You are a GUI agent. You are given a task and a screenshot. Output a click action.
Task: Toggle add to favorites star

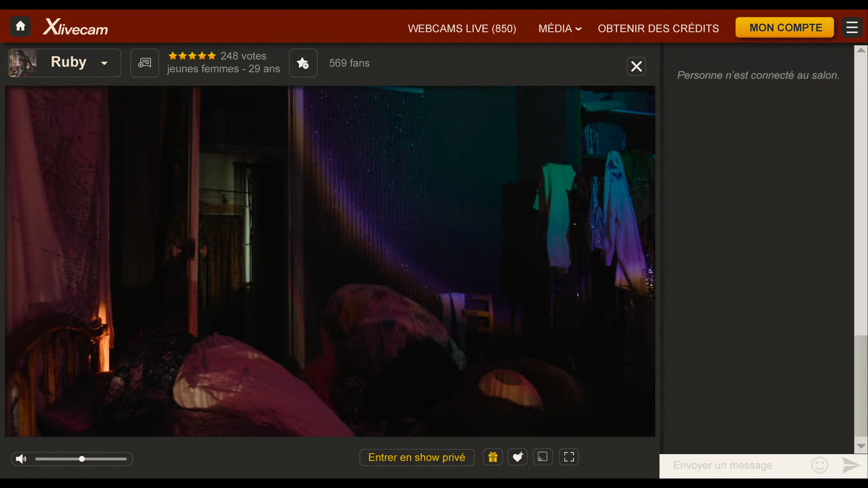pyautogui.click(x=303, y=63)
